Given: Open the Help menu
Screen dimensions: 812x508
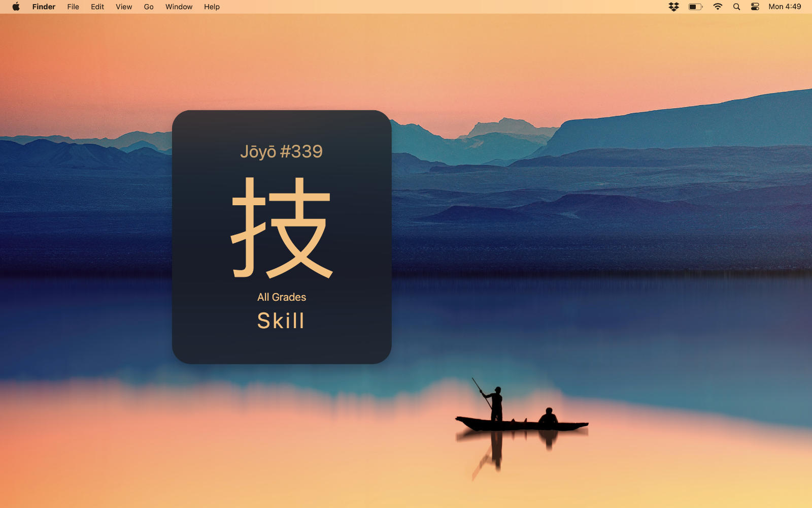Looking at the screenshot, I should (212, 7).
